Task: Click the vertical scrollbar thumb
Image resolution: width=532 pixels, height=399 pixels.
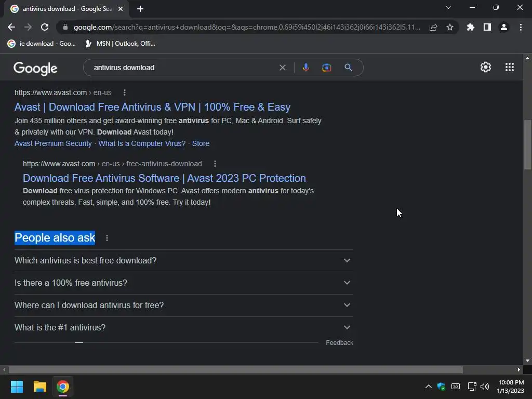Action: (527, 144)
